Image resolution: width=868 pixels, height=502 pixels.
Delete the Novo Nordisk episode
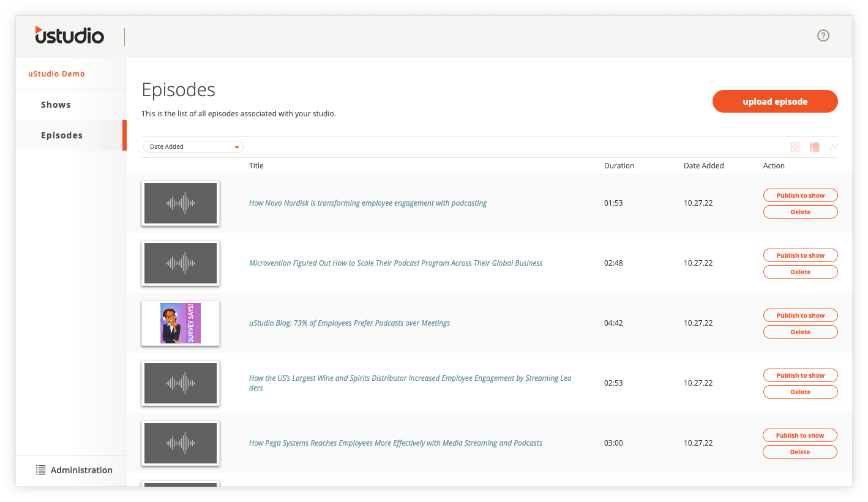coord(801,212)
